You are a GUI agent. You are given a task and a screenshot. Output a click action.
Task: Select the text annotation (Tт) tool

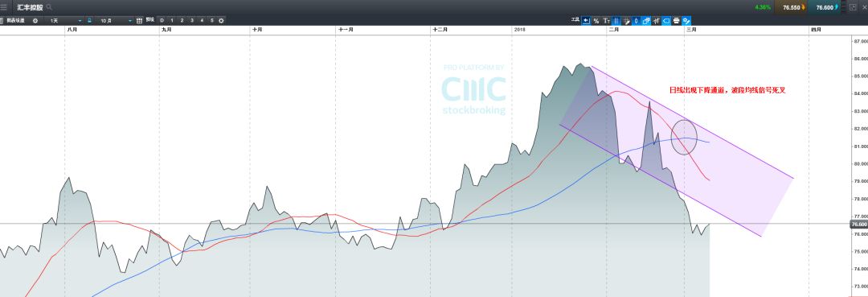point(607,20)
